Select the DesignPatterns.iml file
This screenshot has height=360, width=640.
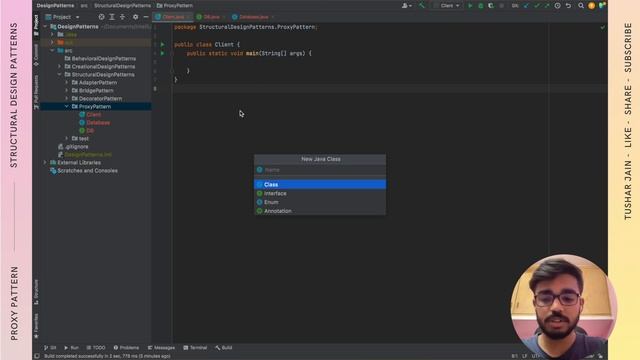(x=84, y=155)
